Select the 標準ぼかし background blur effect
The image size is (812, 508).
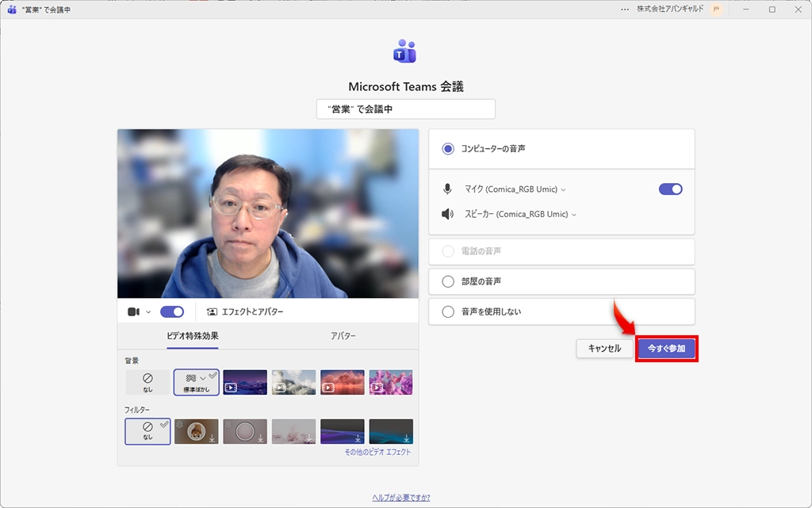[196, 381]
